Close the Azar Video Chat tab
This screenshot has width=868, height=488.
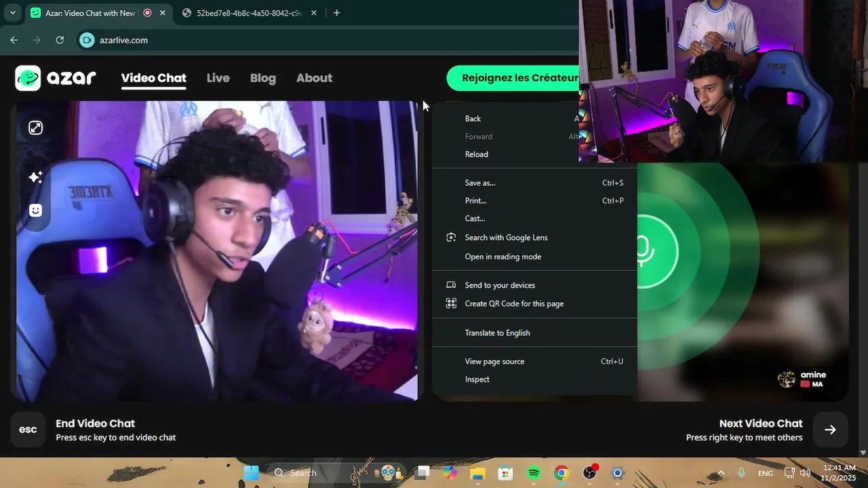pos(162,13)
